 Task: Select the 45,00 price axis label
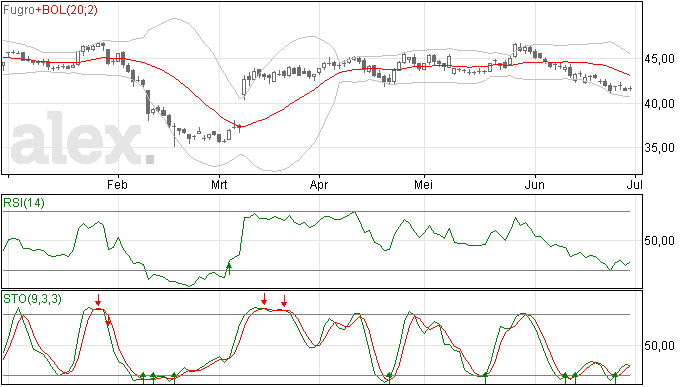[659, 59]
